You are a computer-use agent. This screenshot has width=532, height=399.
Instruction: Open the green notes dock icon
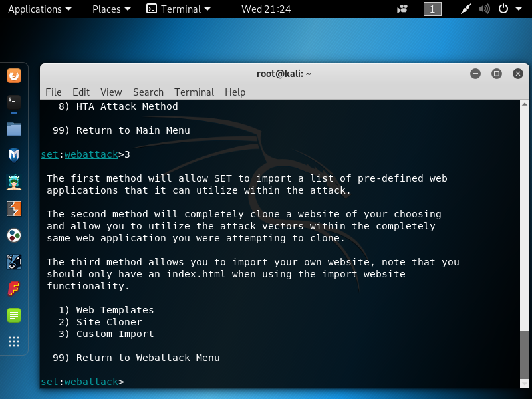point(14,315)
